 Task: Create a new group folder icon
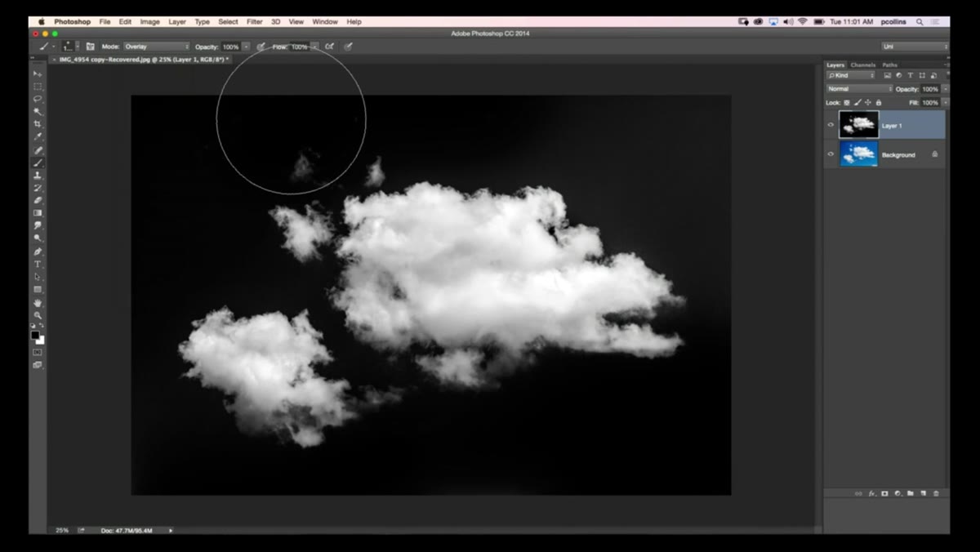tap(910, 493)
